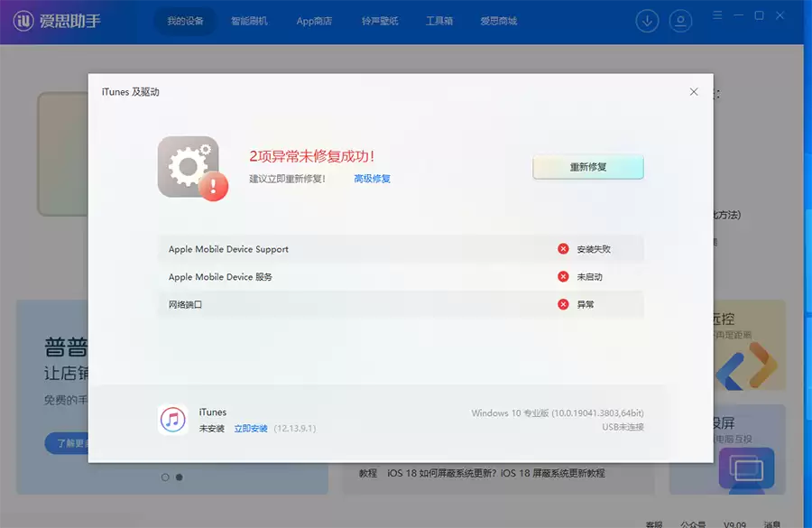Switch to 我的设备 tab
Image resolution: width=812 pixels, height=528 pixels.
coord(185,22)
